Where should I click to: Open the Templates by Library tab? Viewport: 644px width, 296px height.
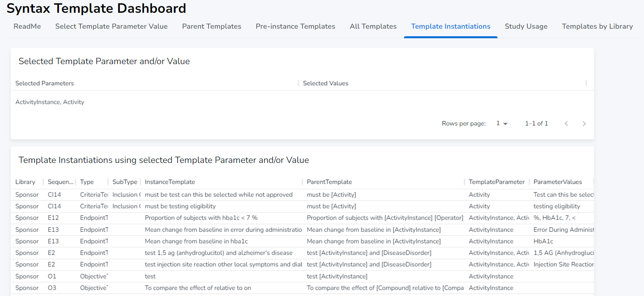tap(597, 26)
